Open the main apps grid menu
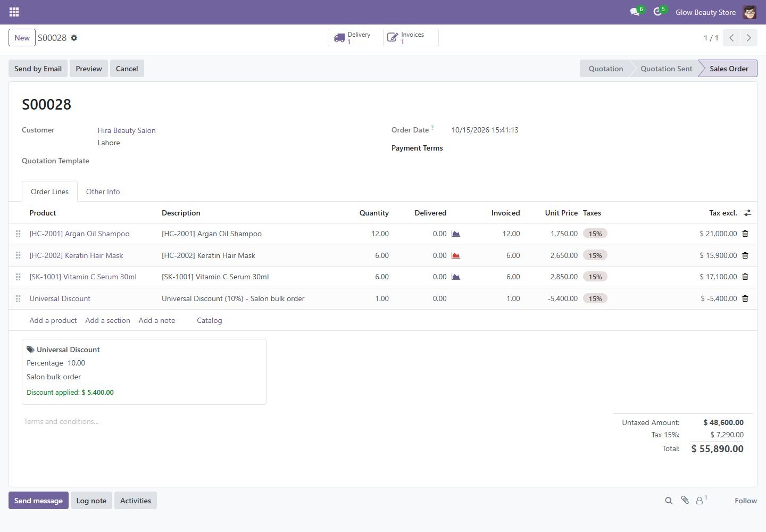Viewport: 766px width, 532px height. pos(14,12)
